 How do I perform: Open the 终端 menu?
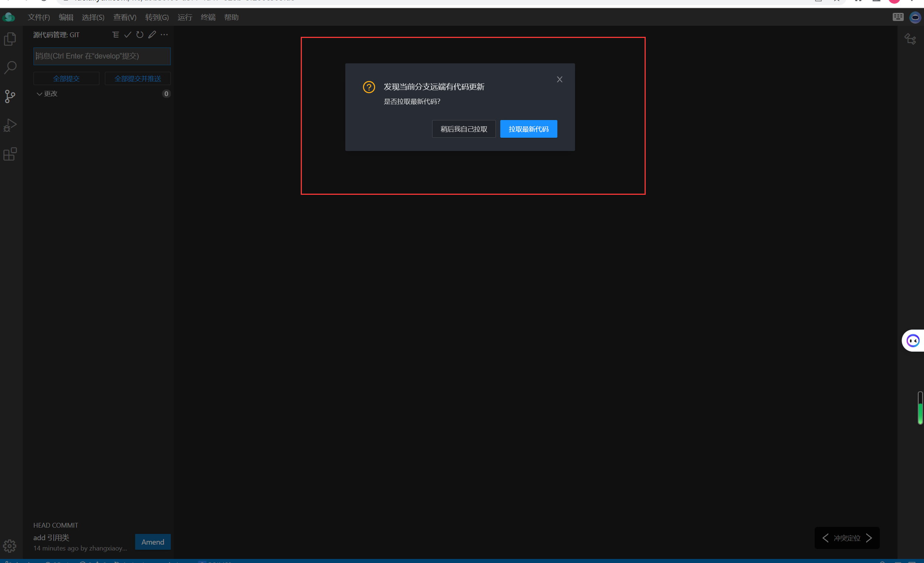coord(208,17)
